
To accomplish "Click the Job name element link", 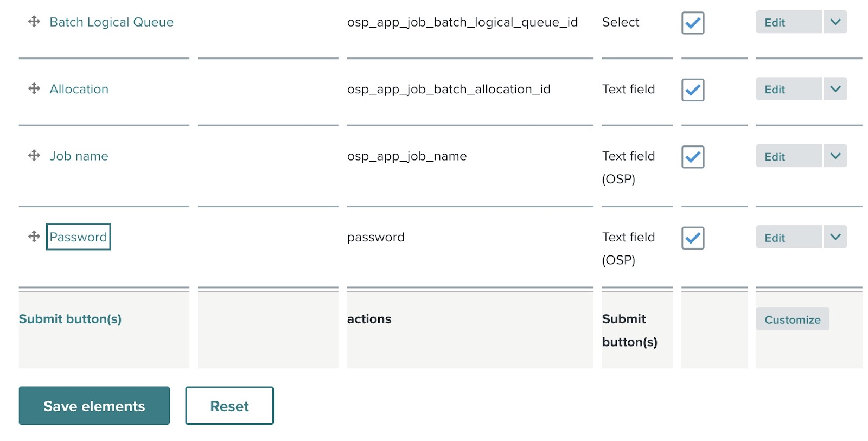I will tap(79, 156).
